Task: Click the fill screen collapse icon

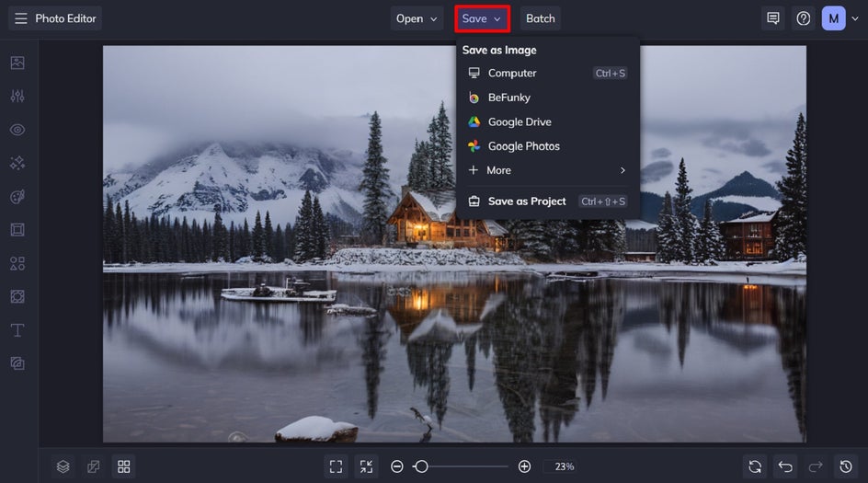Action: click(x=367, y=466)
